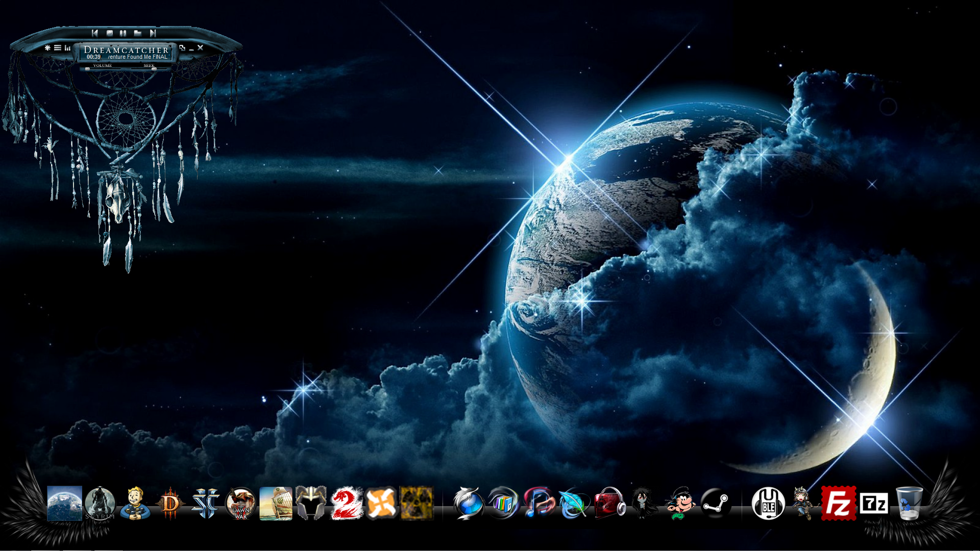Open the Recycle Bin in the dock

pos(909,503)
